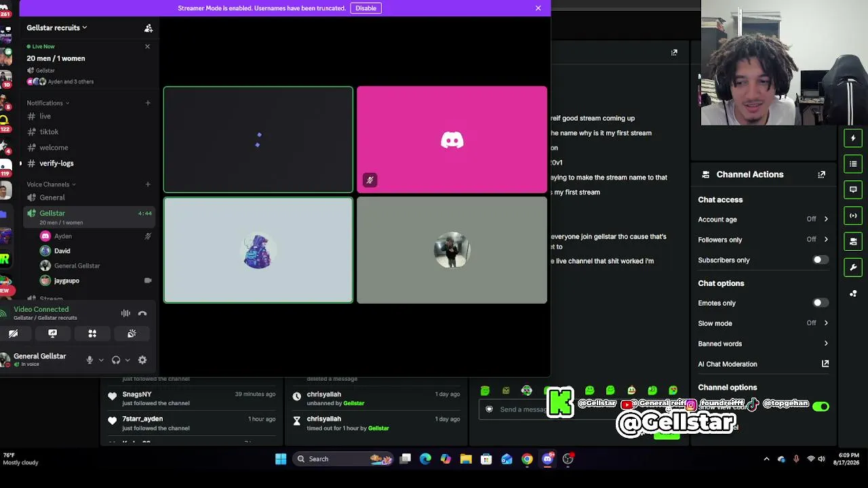
Task: Open Slow mode setting
Action: coord(764,323)
